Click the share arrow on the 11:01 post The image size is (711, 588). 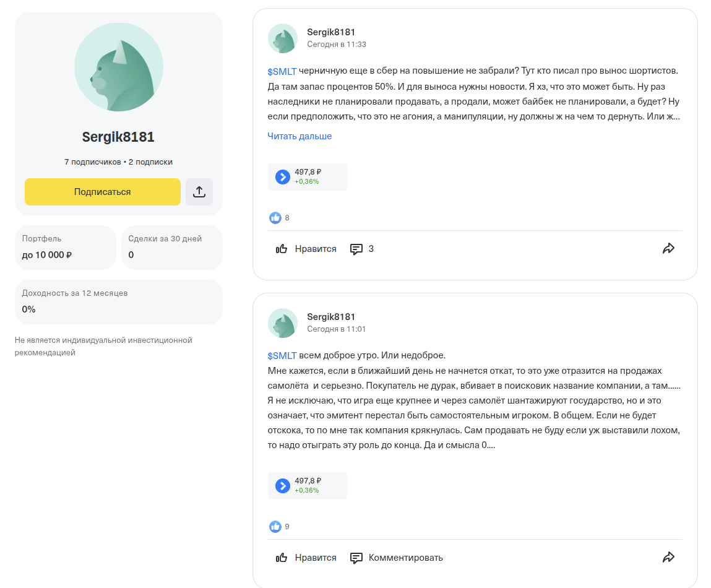click(x=668, y=557)
